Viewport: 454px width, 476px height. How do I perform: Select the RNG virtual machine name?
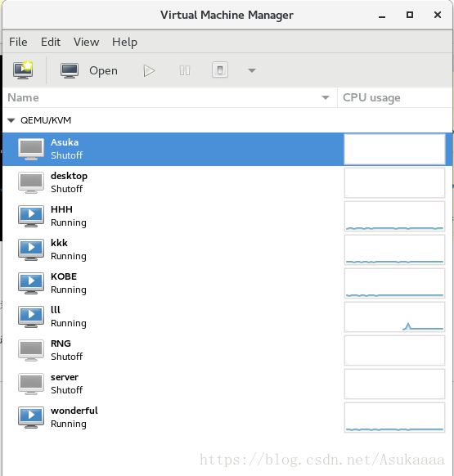click(61, 344)
